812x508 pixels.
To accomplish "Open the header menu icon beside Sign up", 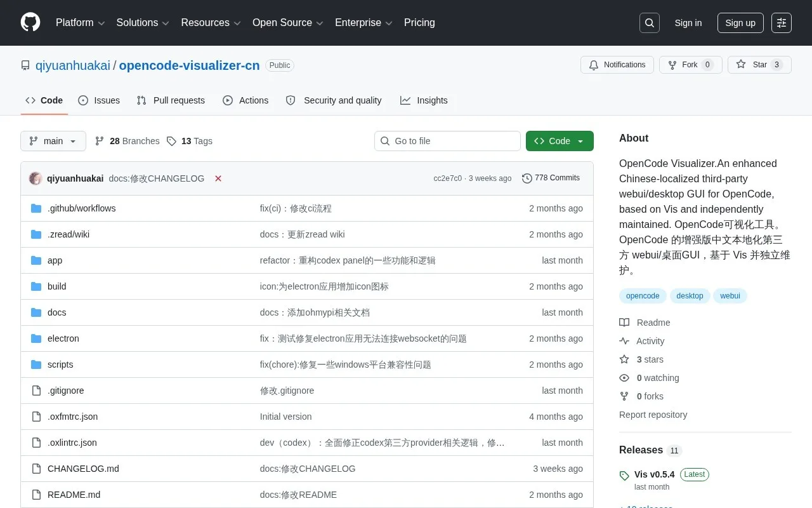I will pyautogui.click(x=782, y=23).
